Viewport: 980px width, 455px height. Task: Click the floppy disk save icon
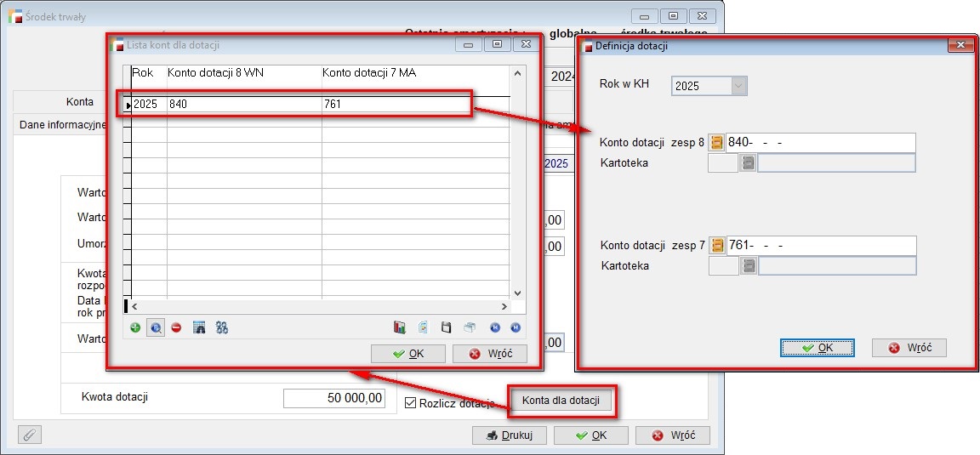(445, 327)
